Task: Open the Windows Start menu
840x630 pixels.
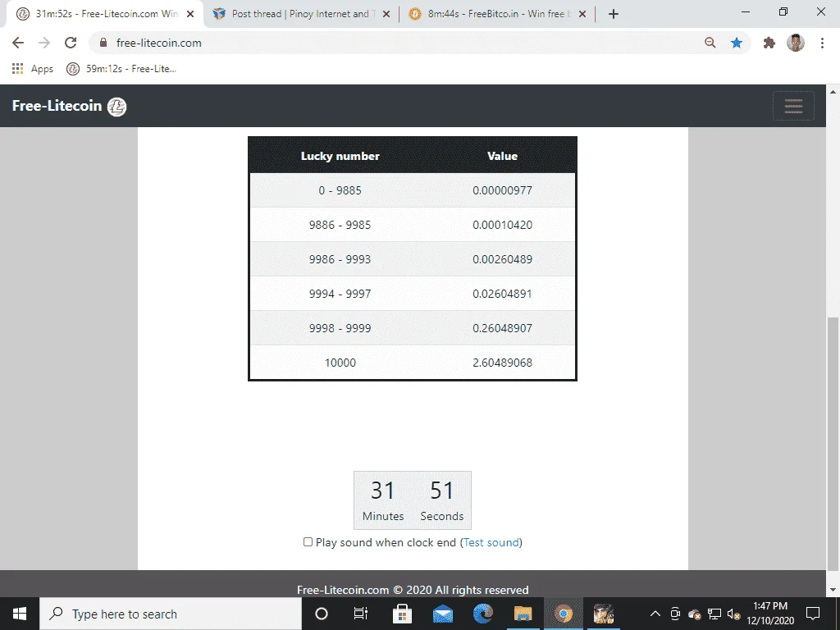Action: click(20, 614)
